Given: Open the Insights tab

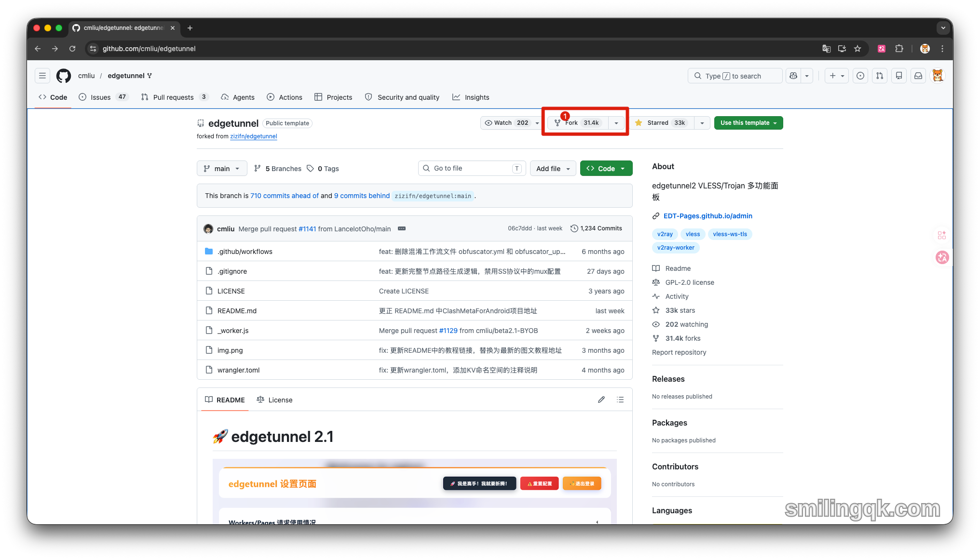Looking at the screenshot, I should point(471,97).
